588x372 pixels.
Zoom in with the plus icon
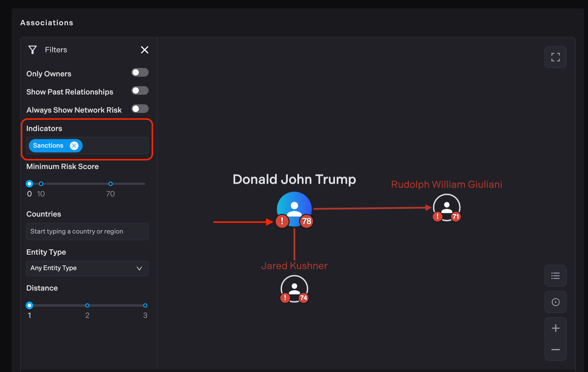[x=555, y=328]
